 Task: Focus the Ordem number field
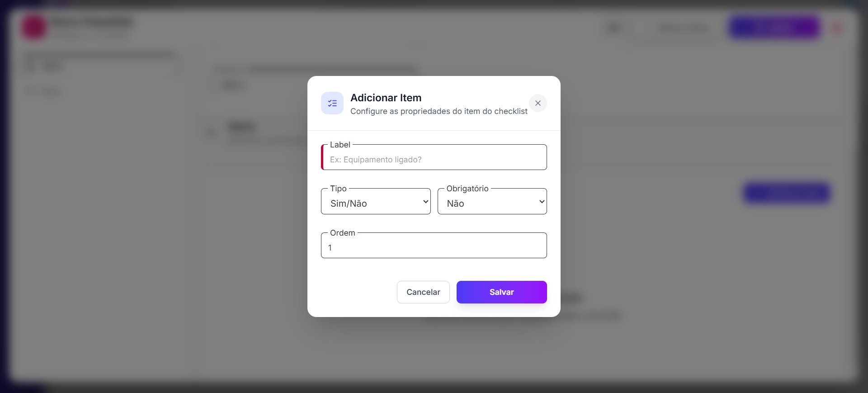pyautogui.click(x=434, y=247)
